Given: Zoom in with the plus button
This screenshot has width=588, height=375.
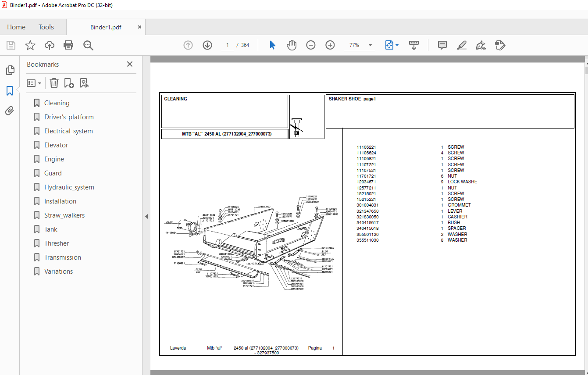Looking at the screenshot, I should [x=330, y=45].
